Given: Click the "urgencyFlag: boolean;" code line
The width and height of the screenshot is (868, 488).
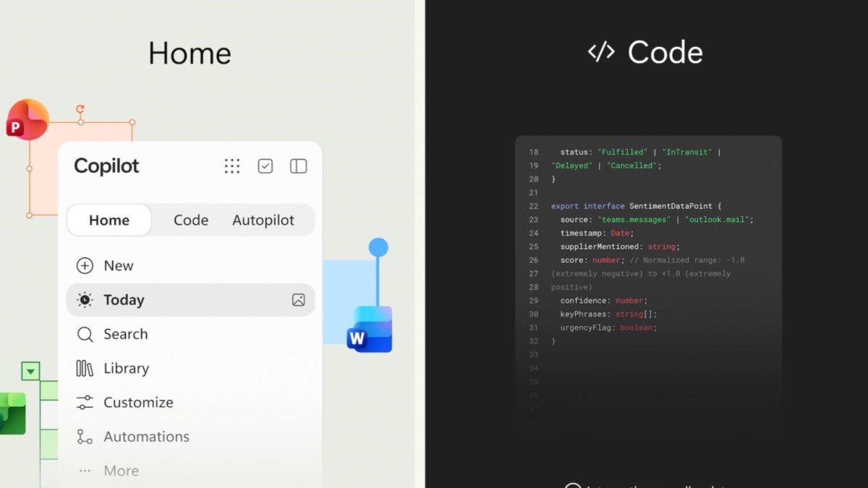Looking at the screenshot, I should (608, 328).
